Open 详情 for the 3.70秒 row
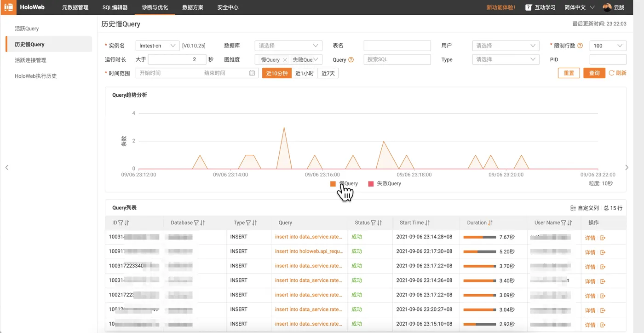Image resolution: width=644 pixels, height=333 pixels. pyautogui.click(x=590, y=267)
